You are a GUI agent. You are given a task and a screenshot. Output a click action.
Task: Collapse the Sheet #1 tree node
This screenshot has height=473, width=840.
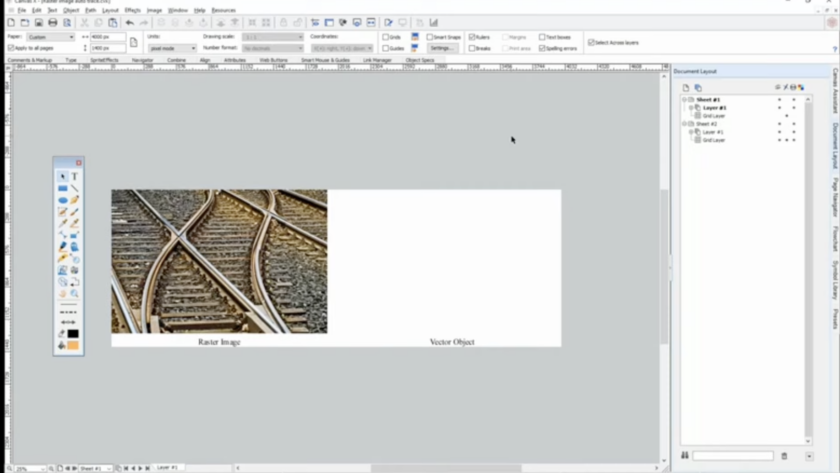(684, 100)
